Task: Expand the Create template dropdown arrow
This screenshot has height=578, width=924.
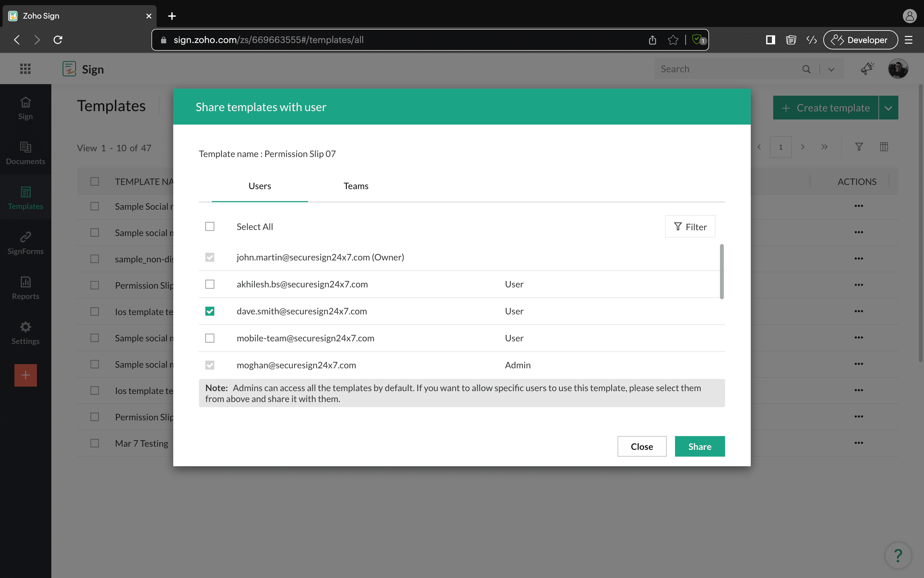Action: click(x=888, y=108)
